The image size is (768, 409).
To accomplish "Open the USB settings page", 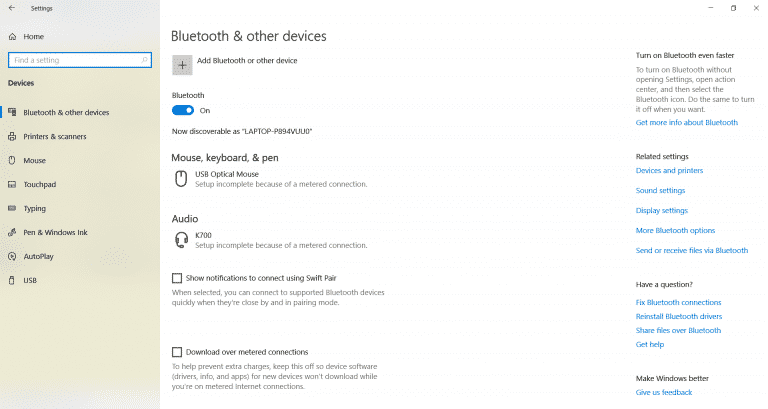I will [30, 280].
